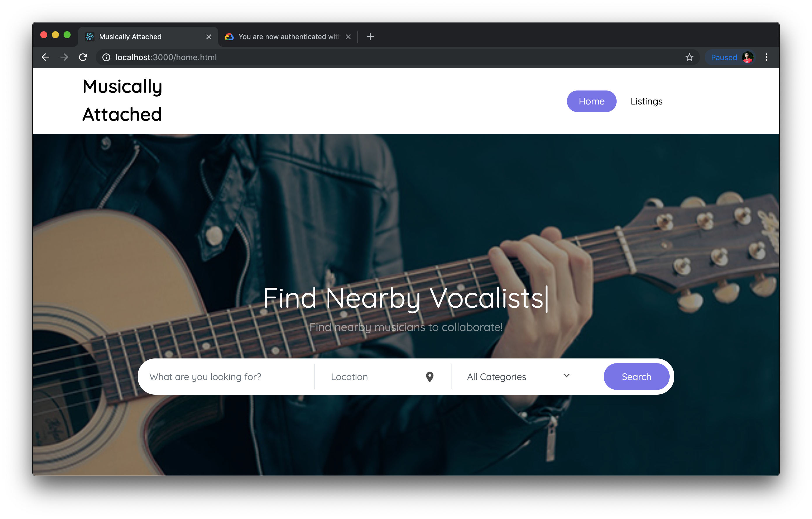Click the Home navigation button

(591, 101)
